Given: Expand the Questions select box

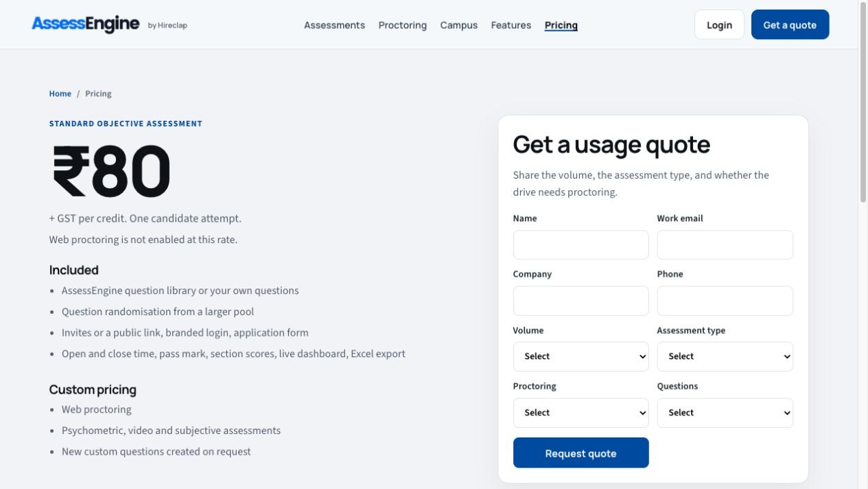Looking at the screenshot, I should pos(725,413).
